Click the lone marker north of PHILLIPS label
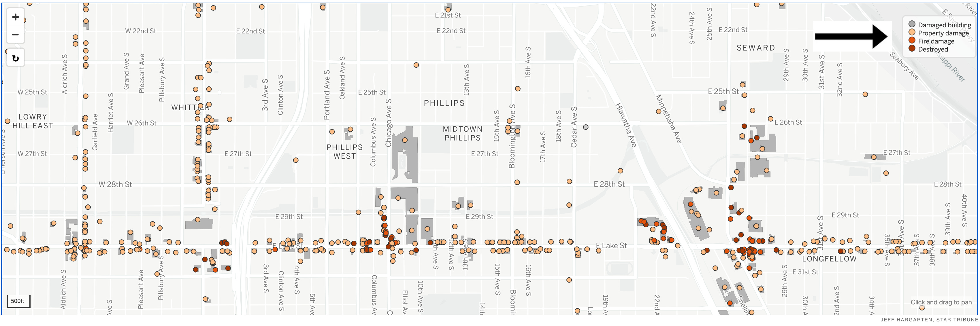 click(x=416, y=65)
